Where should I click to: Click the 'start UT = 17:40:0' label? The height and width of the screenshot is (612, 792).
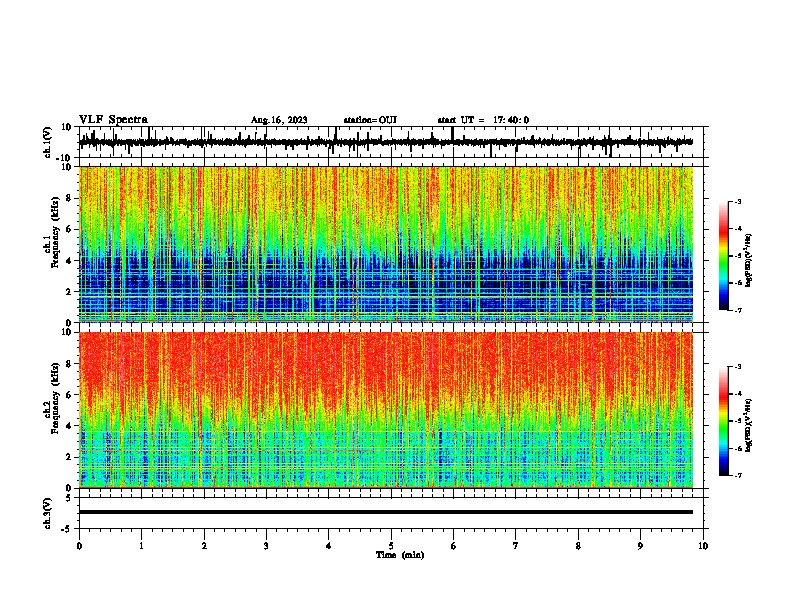coord(483,120)
